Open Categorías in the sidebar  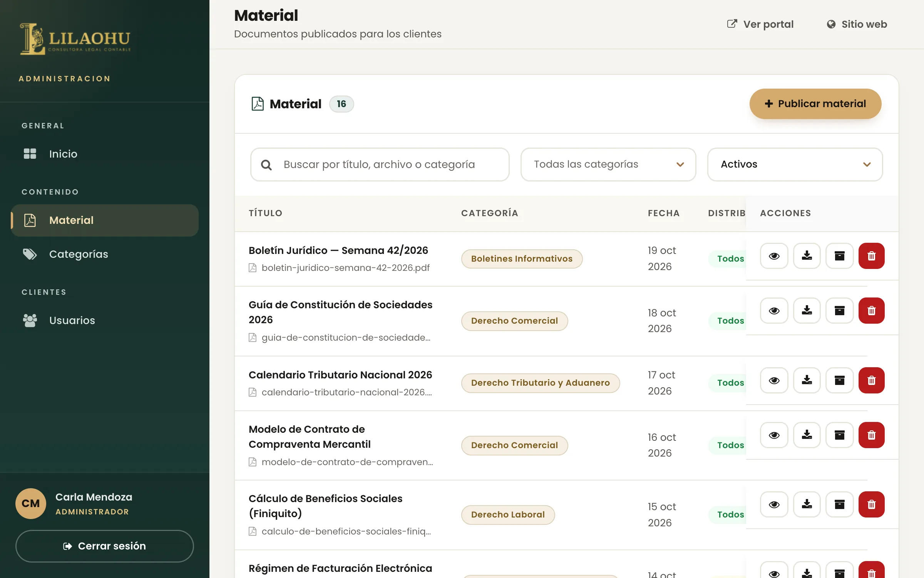point(105,254)
